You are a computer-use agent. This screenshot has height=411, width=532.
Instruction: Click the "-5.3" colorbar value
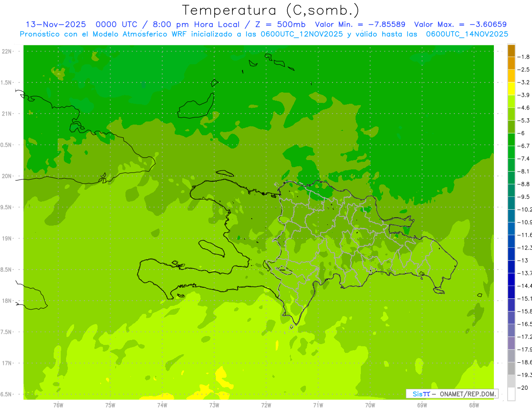(x=523, y=120)
